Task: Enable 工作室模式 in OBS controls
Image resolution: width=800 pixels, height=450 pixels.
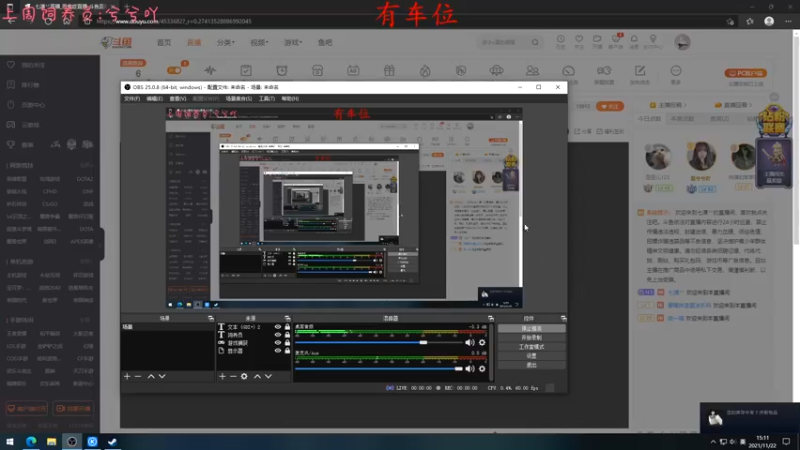Action: 531,347
